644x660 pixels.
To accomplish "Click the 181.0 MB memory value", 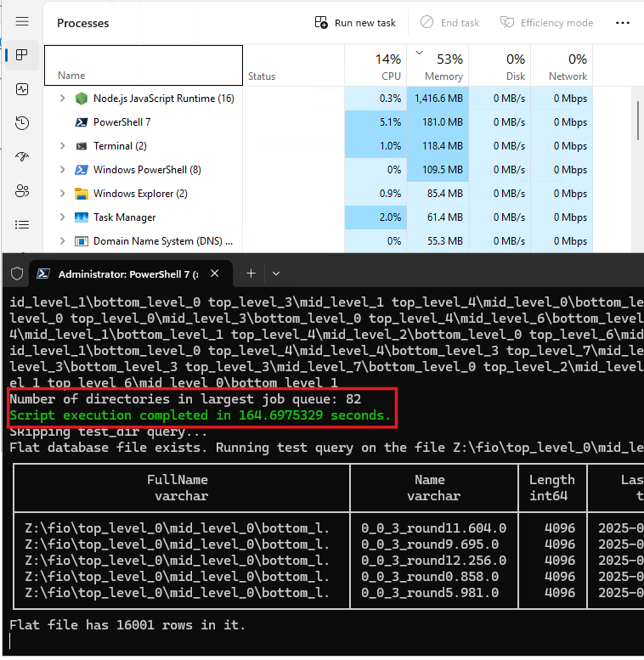I will pyautogui.click(x=443, y=122).
